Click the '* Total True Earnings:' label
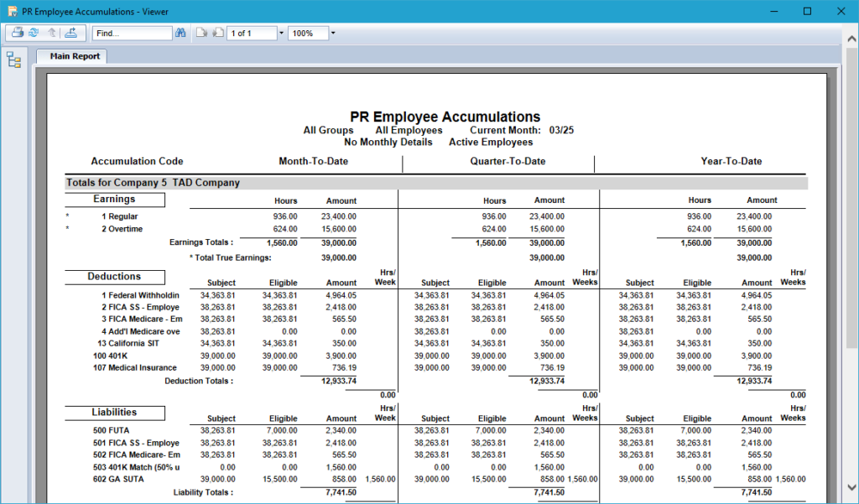The height and width of the screenshot is (504, 859). click(231, 257)
